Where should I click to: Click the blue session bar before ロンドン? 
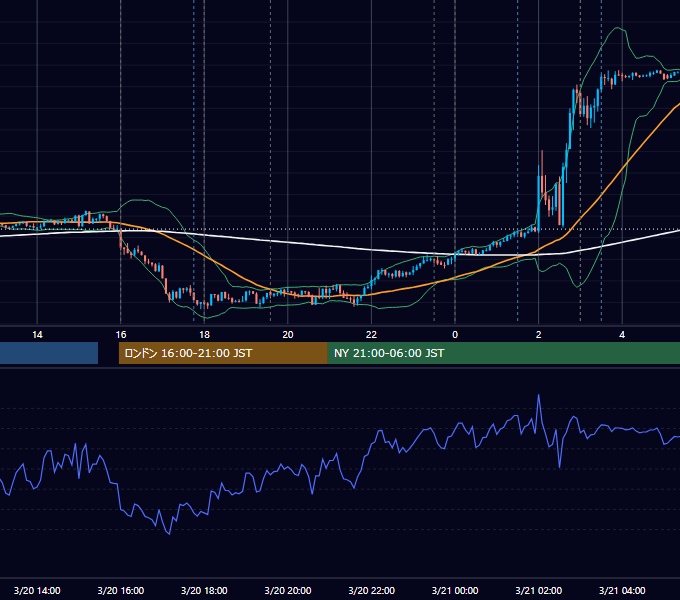49,353
